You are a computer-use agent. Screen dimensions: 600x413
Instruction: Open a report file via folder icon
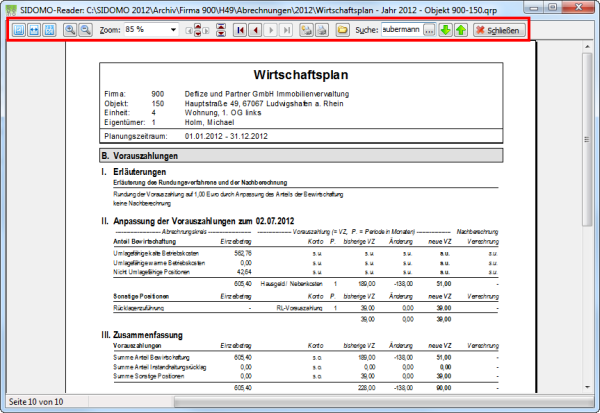pyautogui.click(x=343, y=30)
